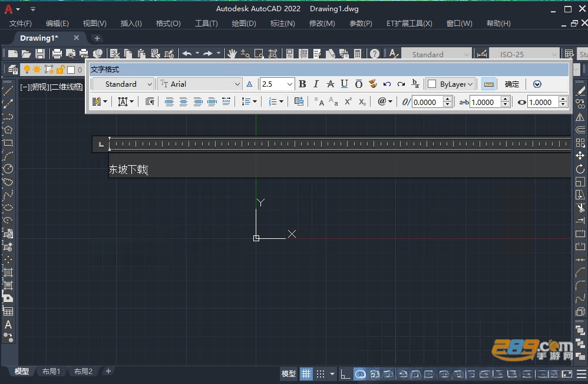Create a new drawing file

[x=13, y=54]
